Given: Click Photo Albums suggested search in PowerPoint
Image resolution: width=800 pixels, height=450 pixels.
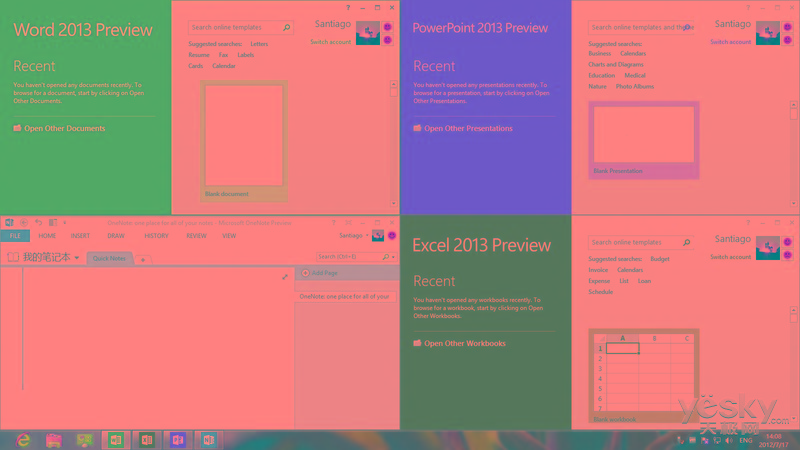Looking at the screenshot, I should pos(635,87).
